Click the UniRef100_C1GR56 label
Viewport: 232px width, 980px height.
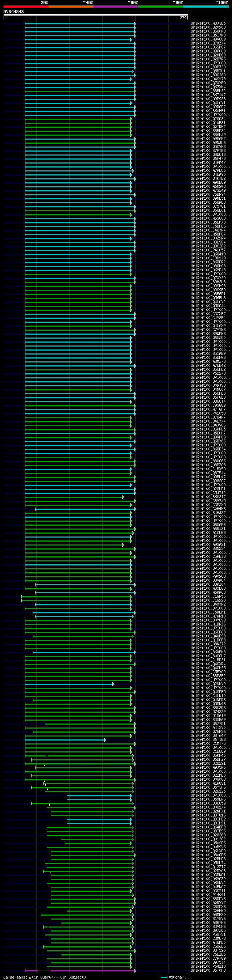(208, 597)
